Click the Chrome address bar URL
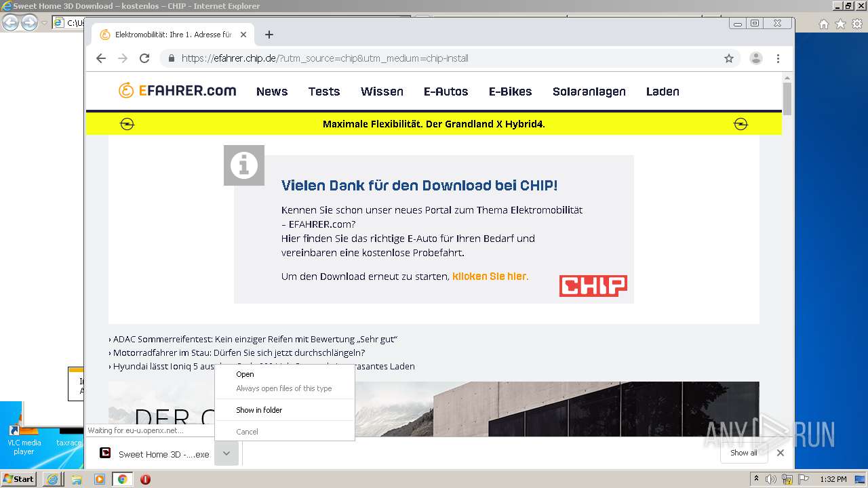Image resolution: width=868 pixels, height=488 pixels. [x=325, y=58]
